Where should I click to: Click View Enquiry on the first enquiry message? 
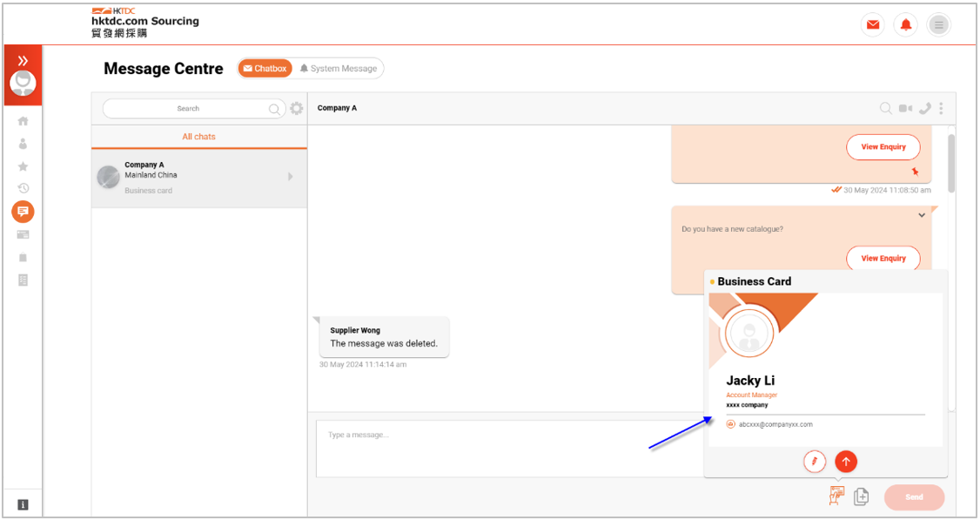tap(883, 147)
